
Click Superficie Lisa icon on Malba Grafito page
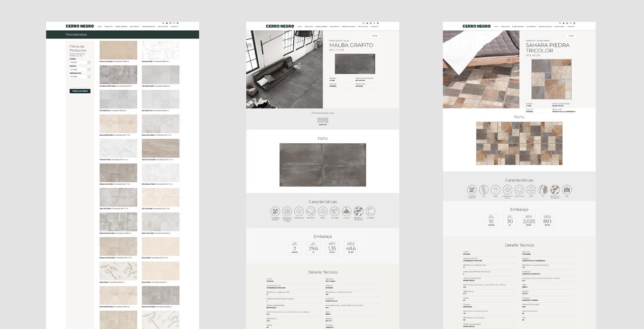299,212
